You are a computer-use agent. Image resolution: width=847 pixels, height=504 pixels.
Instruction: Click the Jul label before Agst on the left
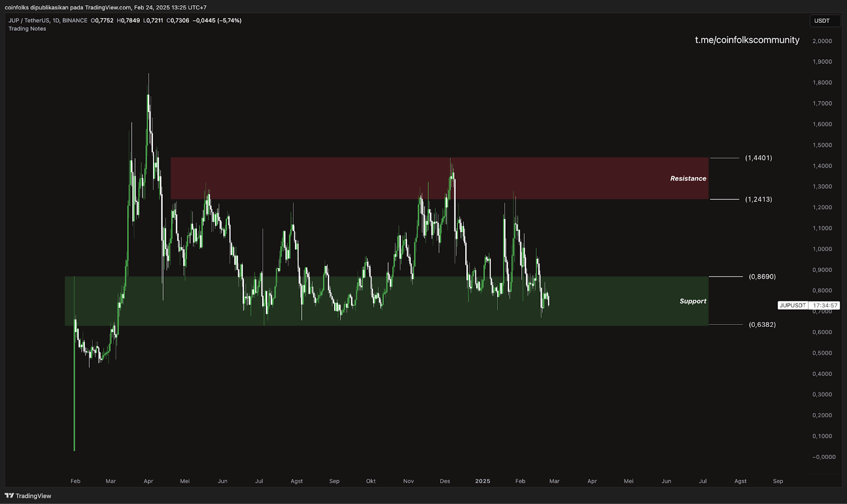click(259, 481)
